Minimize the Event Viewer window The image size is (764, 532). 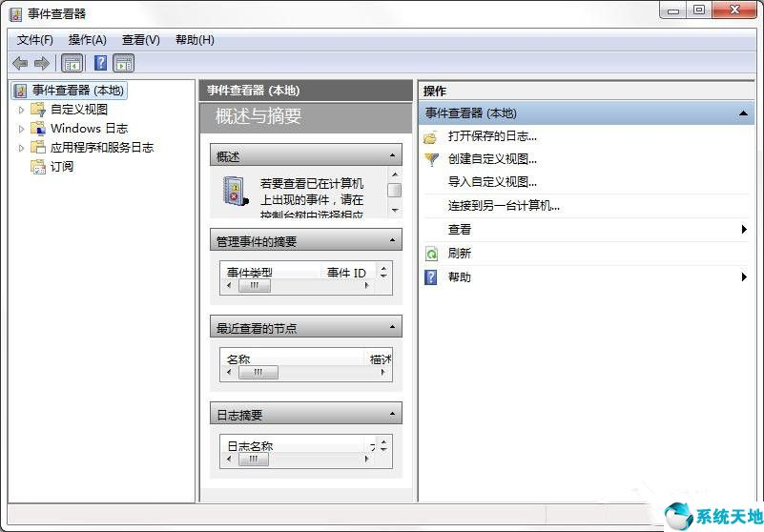673,10
